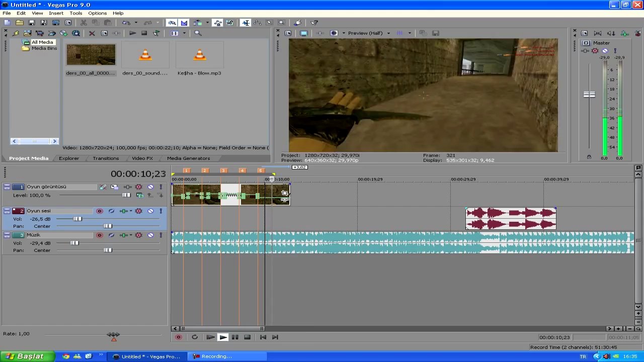The image size is (644, 362).
Task: Jump to timeline marker 3
Action: 223,170
